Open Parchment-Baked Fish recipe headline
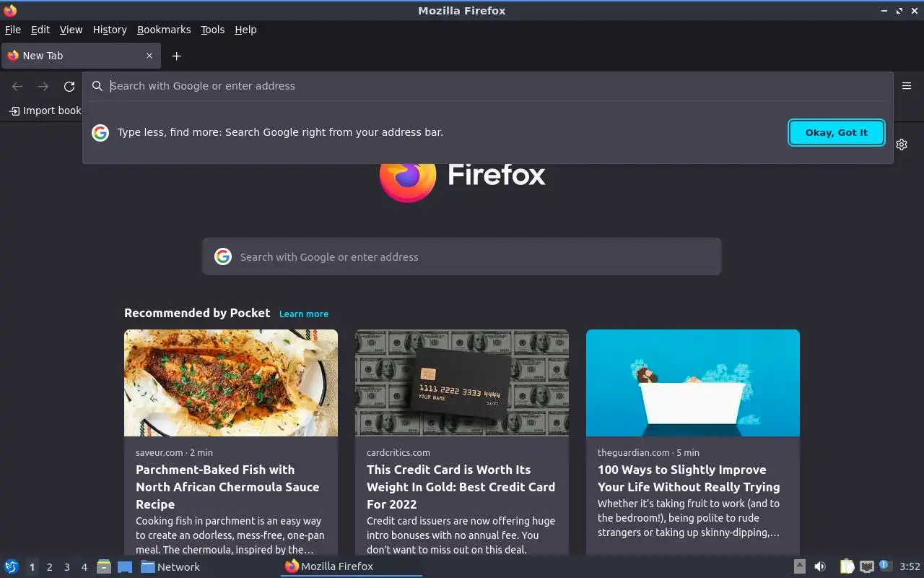 227,487
